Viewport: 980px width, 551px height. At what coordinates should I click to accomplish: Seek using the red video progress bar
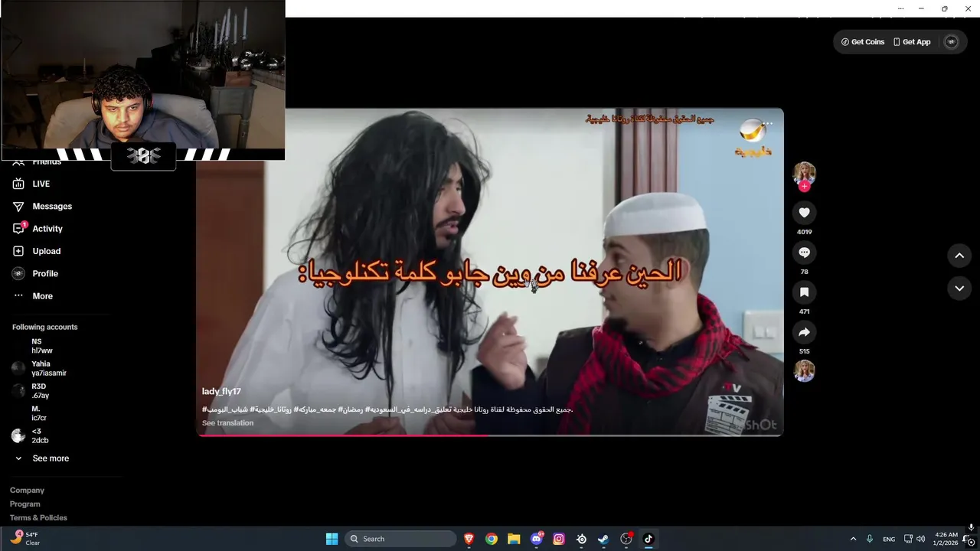pyautogui.click(x=490, y=435)
